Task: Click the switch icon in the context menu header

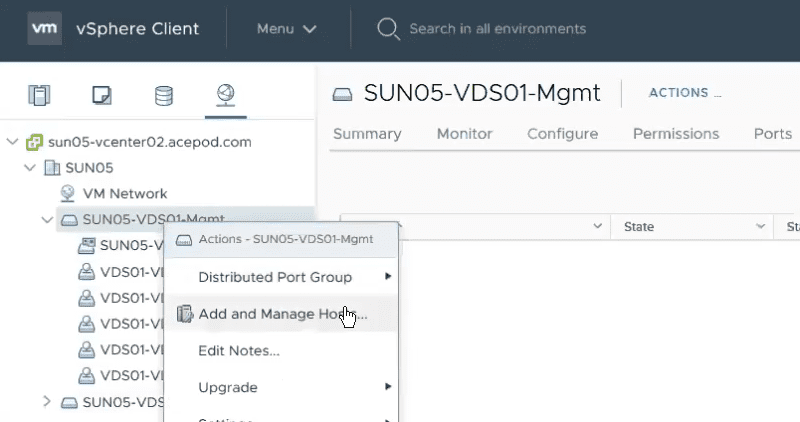Action: pos(184,240)
